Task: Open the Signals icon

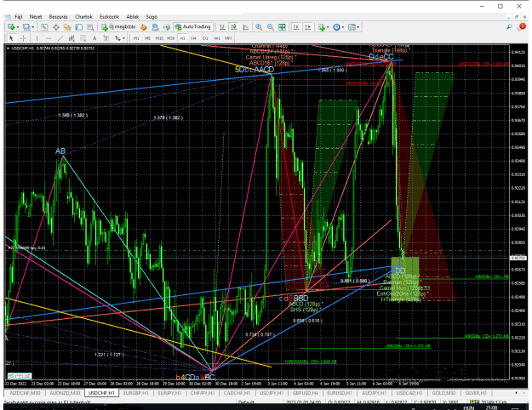Action: click(155, 27)
